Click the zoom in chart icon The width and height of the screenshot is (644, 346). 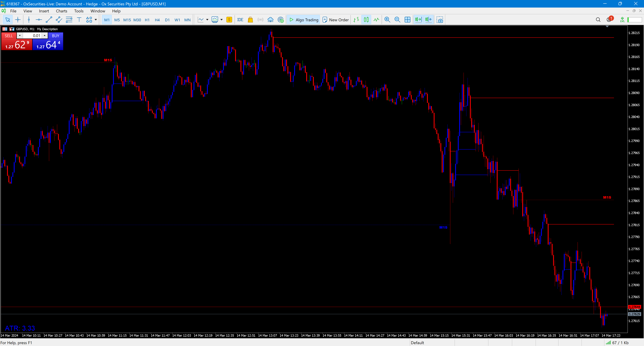pos(387,20)
